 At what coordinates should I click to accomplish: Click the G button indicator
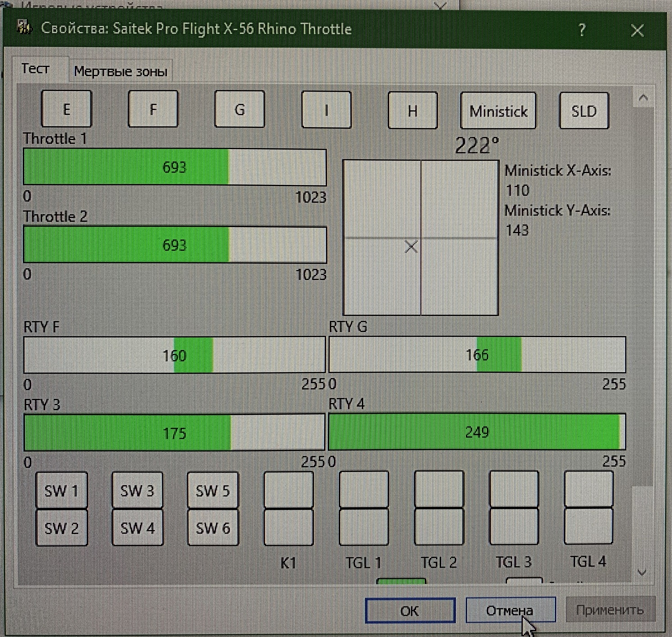pos(240,109)
